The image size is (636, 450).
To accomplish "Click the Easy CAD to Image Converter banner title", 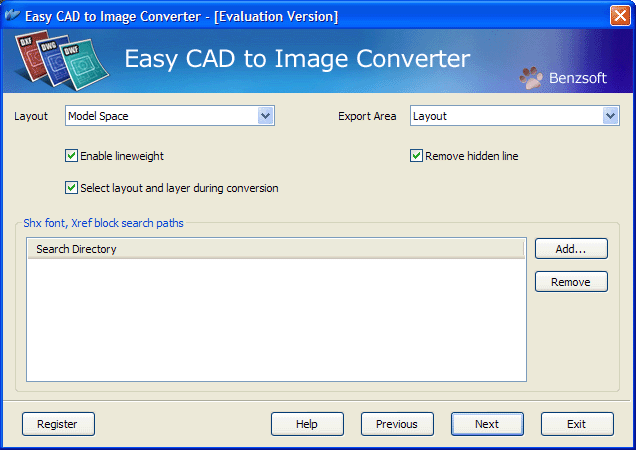I will click(x=297, y=59).
